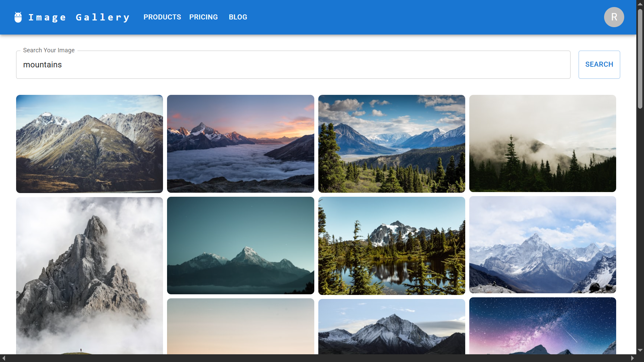View the lake reflection forest photo
644x362 pixels.
pyautogui.click(x=391, y=245)
